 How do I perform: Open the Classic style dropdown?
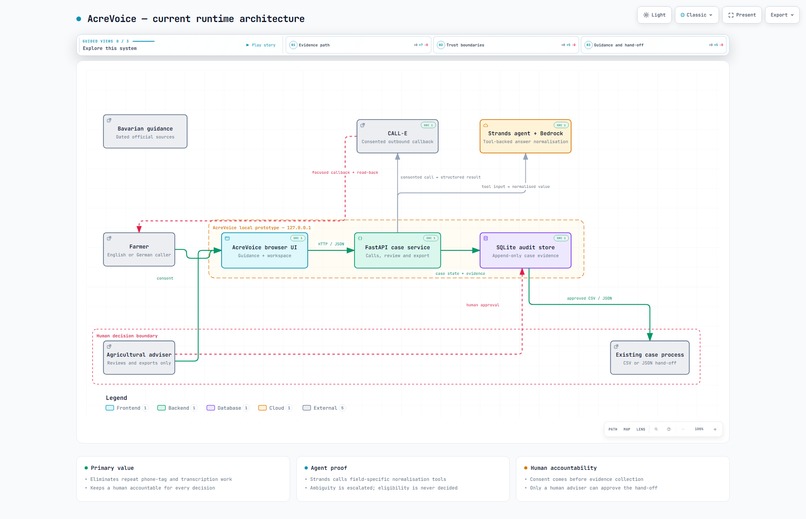697,15
